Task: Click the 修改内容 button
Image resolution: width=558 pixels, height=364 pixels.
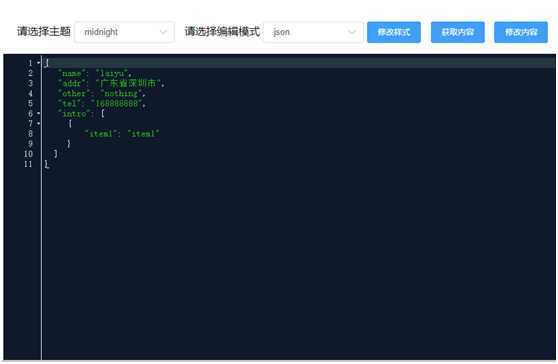Action: [521, 32]
